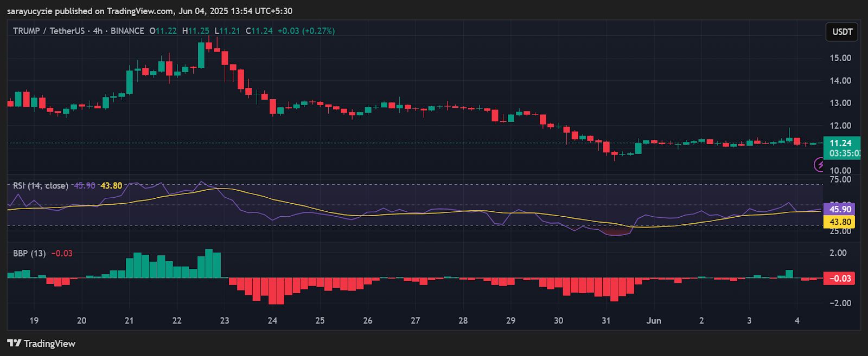This screenshot has height=356, width=868.
Task: Open the BBP (13) indicator legend
Action: click(x=29, y=254)
